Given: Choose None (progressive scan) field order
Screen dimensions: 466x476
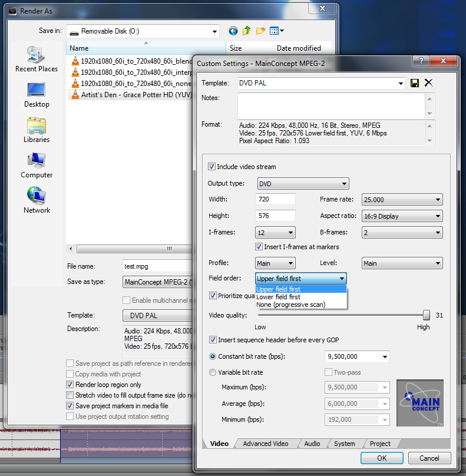Looking at the screenshot, I should 290,305.
